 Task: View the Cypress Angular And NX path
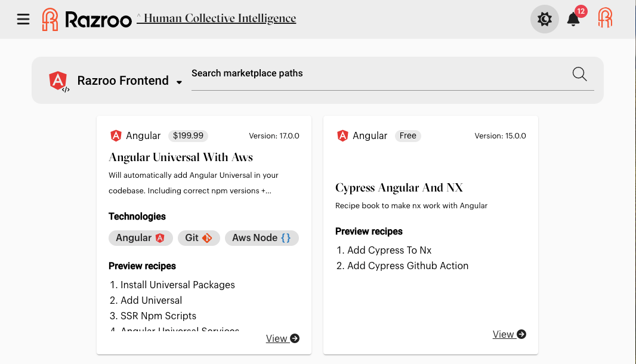point(510,334)
